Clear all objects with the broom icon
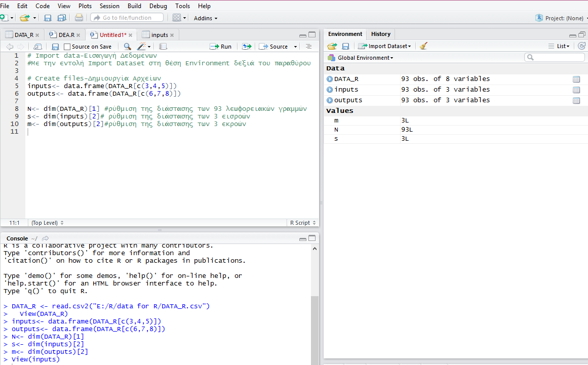 coord(423,46)
